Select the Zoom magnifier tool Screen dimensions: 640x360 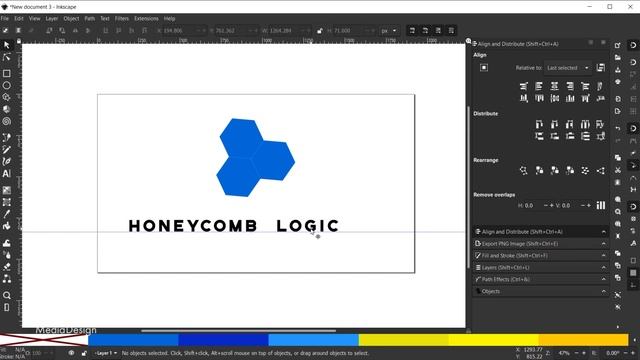coord(7,296)
